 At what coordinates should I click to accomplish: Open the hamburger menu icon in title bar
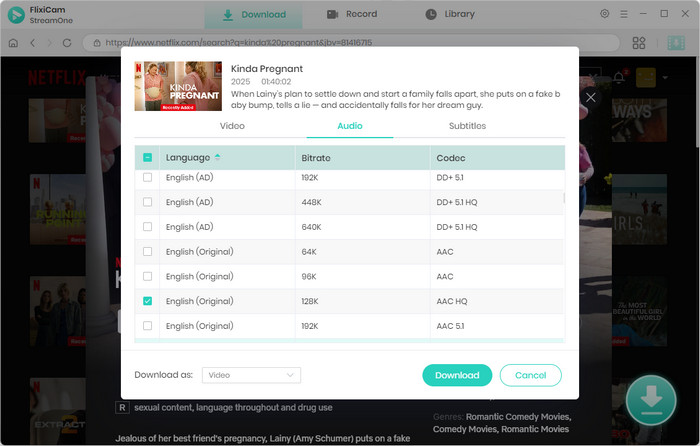[x=624, y=14]
